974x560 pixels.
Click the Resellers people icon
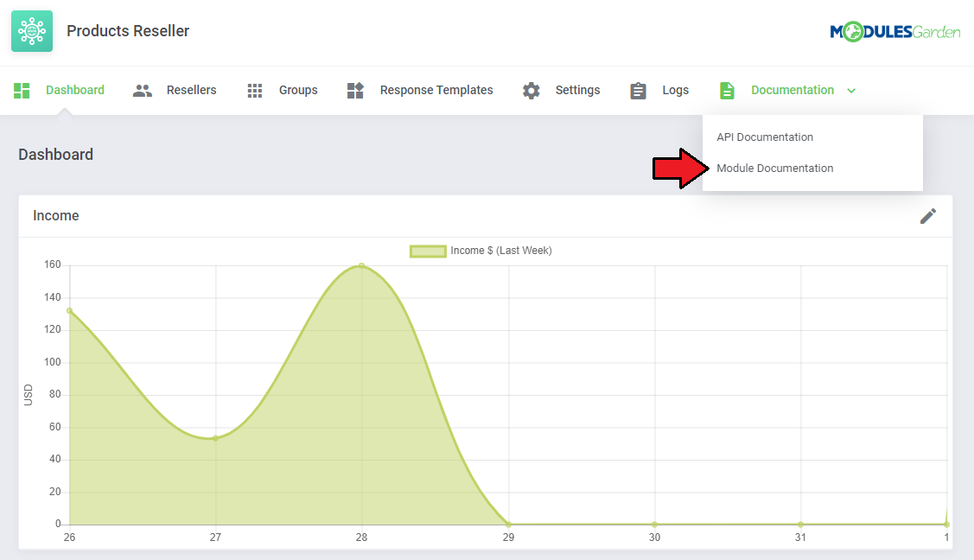click(143, 91)
